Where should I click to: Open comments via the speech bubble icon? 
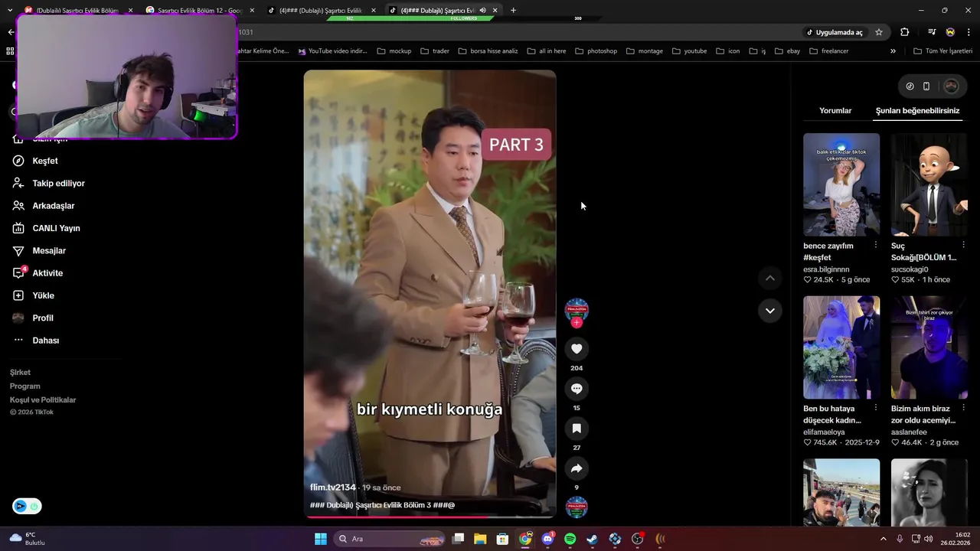click(x=577, y=389)
